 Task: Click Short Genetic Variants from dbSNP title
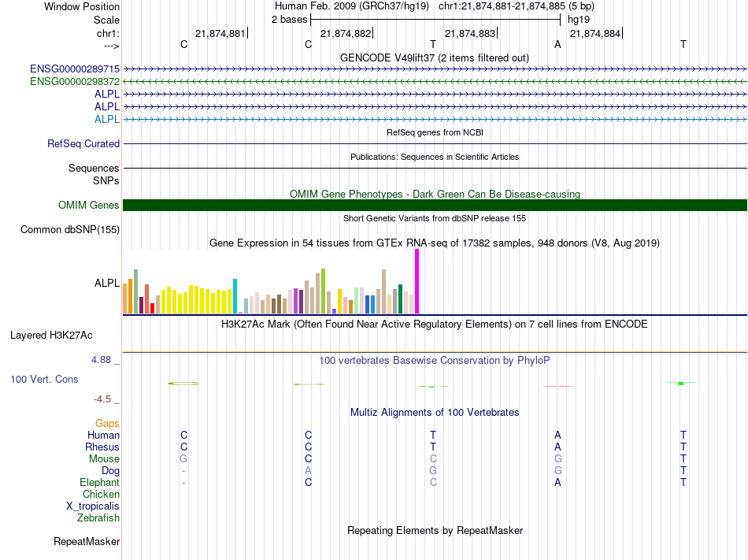coord(435,218)
